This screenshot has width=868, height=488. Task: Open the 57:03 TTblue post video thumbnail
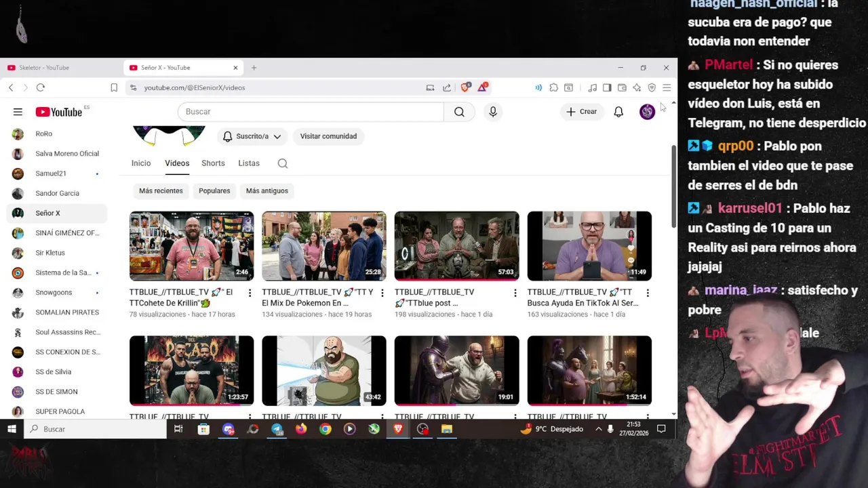coord(457,246)
